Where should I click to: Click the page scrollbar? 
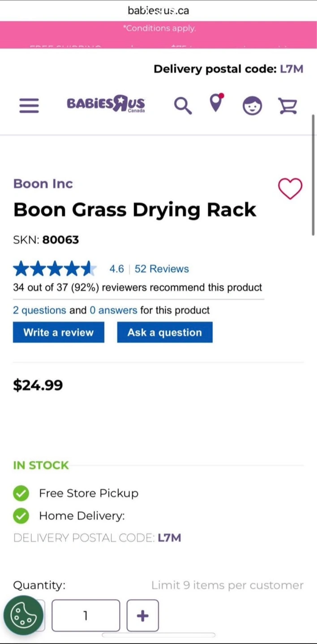pyautogui.click(x=313, y=174)
